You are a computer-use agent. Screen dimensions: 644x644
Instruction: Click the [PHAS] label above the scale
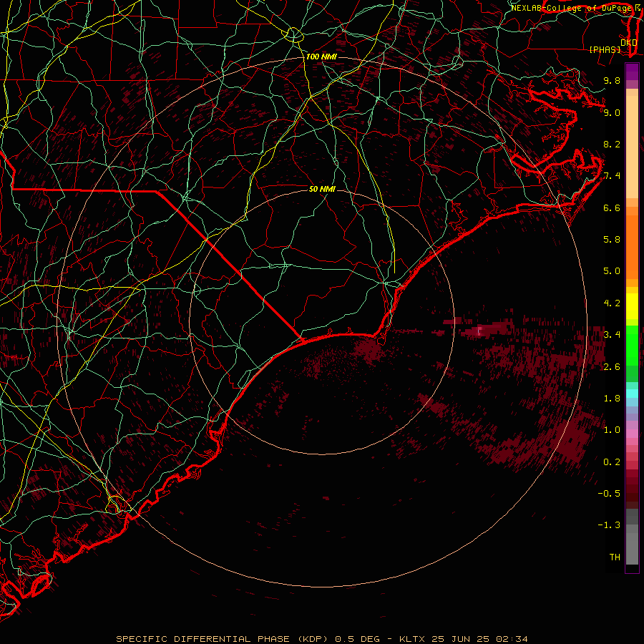click(605, 49)
